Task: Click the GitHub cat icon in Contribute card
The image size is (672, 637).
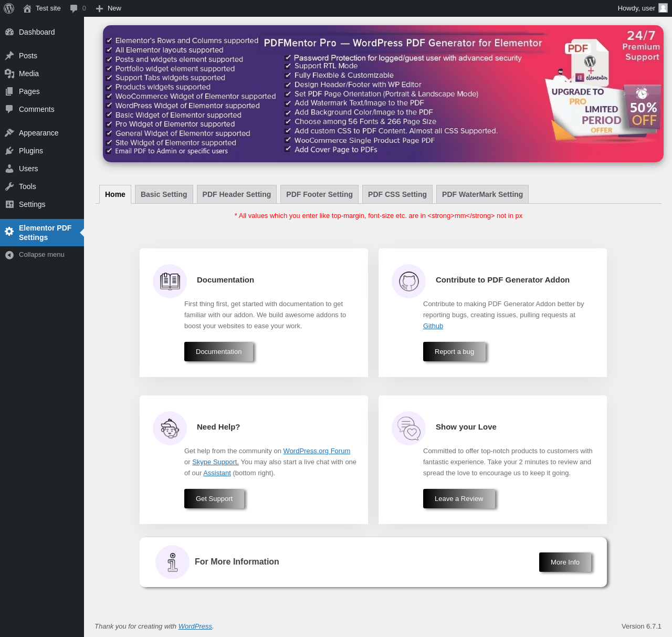Action: click(409, 281)
